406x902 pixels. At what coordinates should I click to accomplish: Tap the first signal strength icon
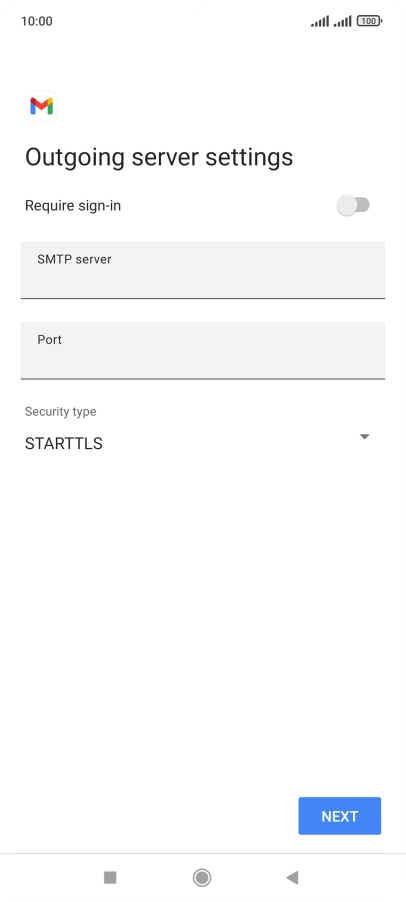[x=320, y=21]
